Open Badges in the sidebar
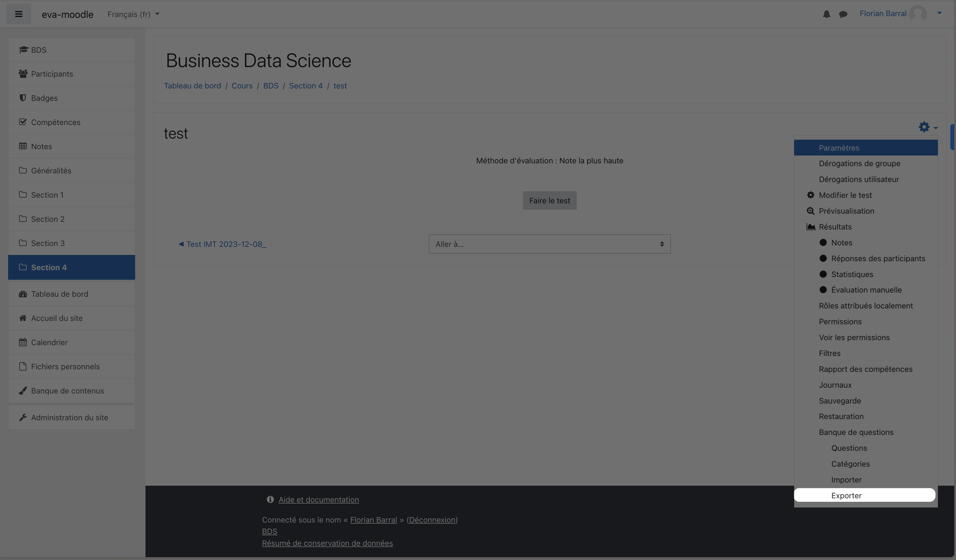956x560 pixels. tap(44, 98)
